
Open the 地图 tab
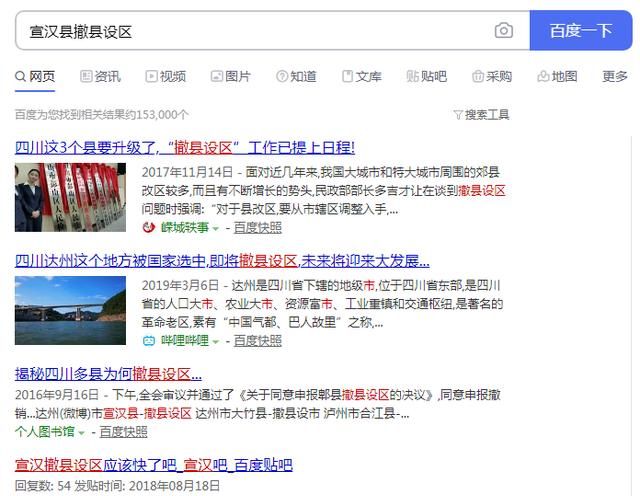pos(557,76)
